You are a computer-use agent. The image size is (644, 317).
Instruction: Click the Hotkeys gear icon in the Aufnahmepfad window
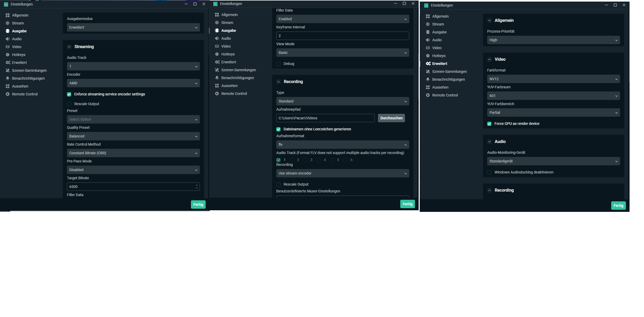(217, 54)
